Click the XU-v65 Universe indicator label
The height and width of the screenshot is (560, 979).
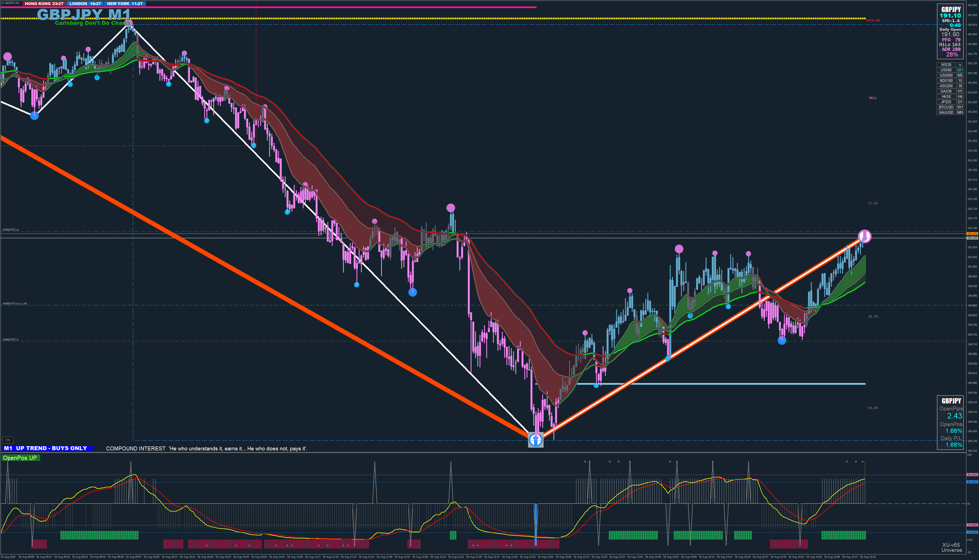coord(951,547)
